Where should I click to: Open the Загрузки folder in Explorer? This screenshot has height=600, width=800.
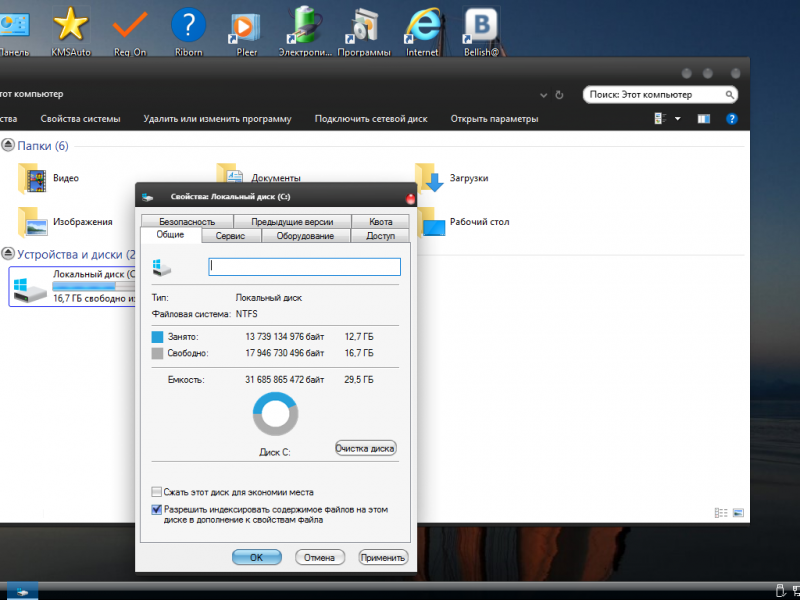click(451, 178)
